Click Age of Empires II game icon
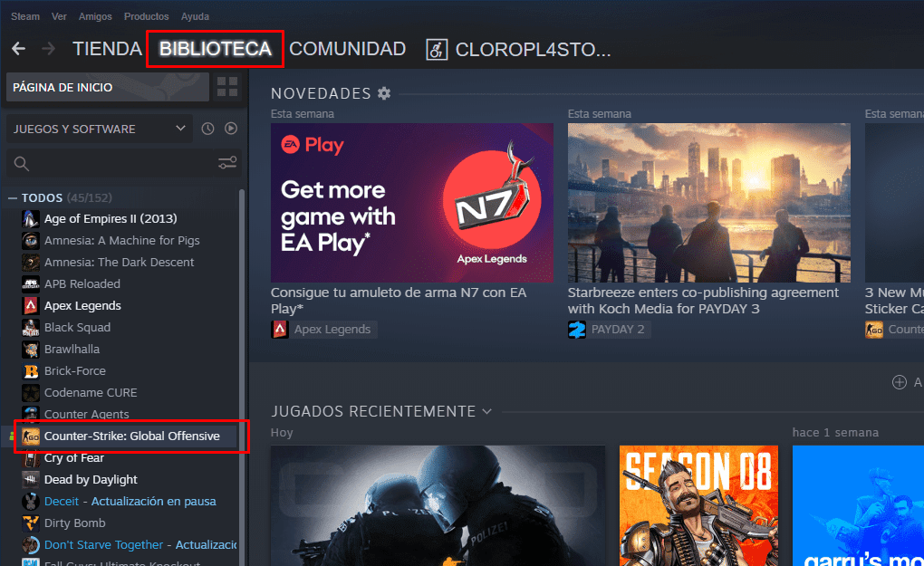Screen dimensions: 924x566 (x=31, y=218)
